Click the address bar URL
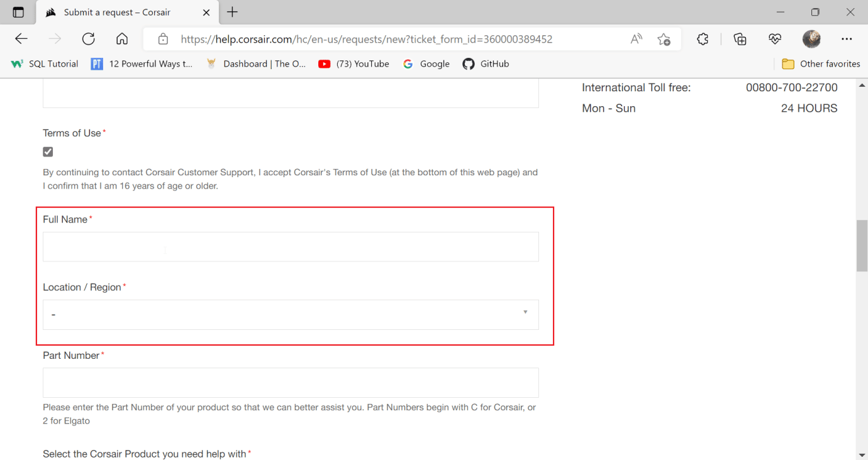 point(367,39)
